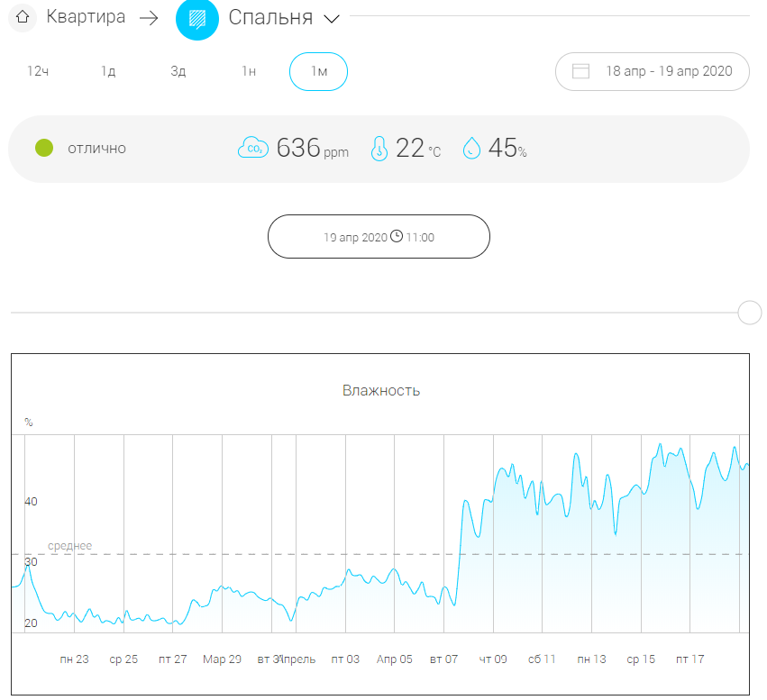Choose the 3д period option

coord(178,72)
